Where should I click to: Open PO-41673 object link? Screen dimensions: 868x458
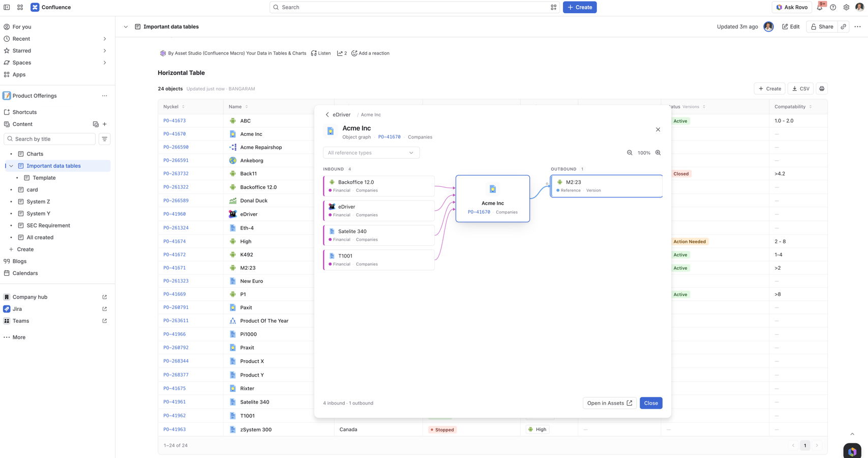pos(174,121)
